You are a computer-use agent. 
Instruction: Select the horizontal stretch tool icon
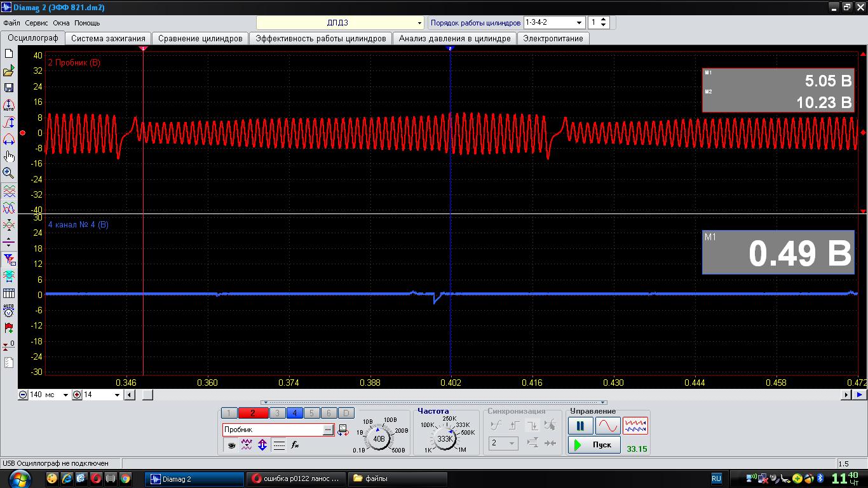[x=9, y=139]
